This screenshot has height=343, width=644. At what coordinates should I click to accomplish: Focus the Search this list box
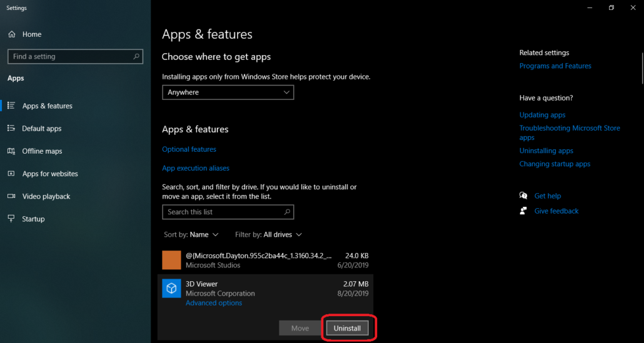[228, 212]
